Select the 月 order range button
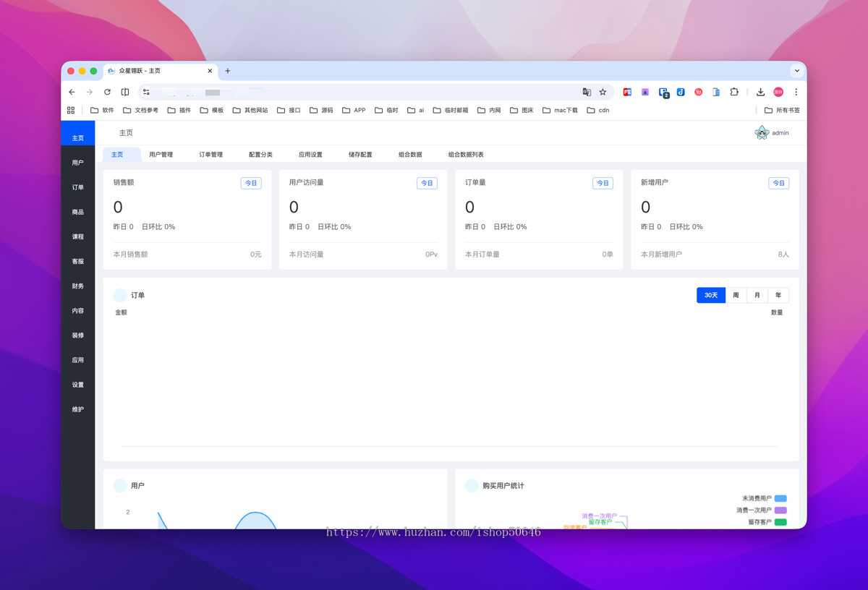The height and width of the screenshot is (590, 868). 757,295
